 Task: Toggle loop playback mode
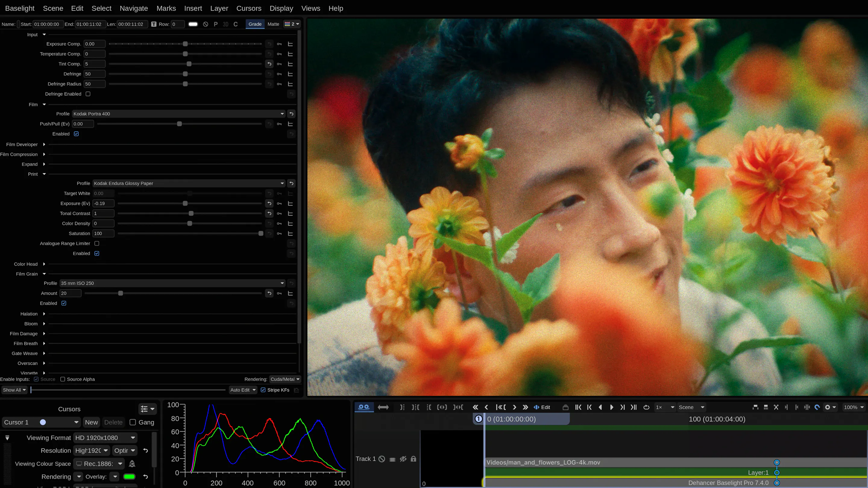point(646,407)
